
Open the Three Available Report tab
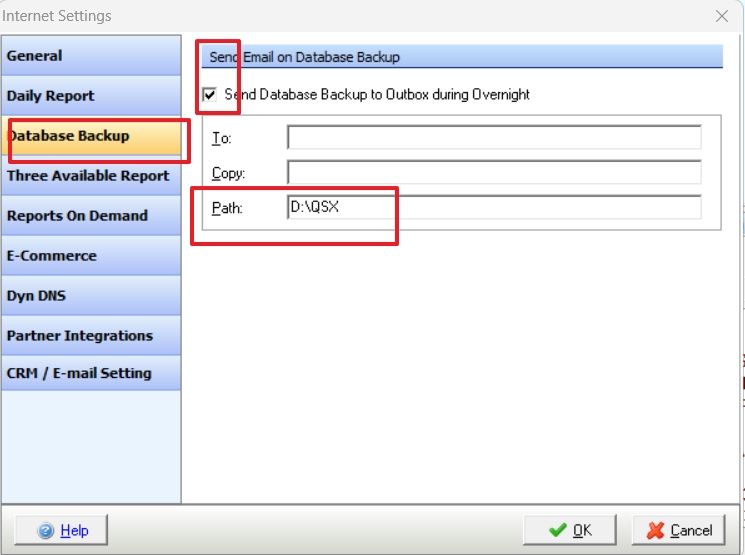[x=91, y=175]
